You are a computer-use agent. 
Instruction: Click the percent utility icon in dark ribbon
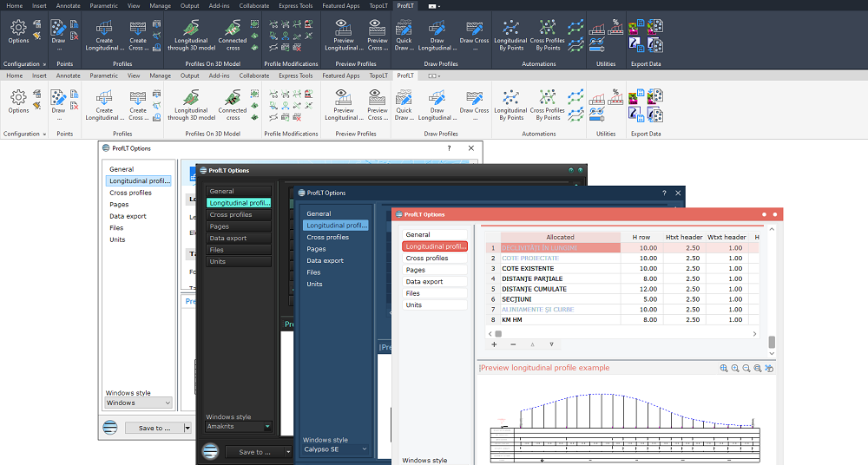click(615, 27)
